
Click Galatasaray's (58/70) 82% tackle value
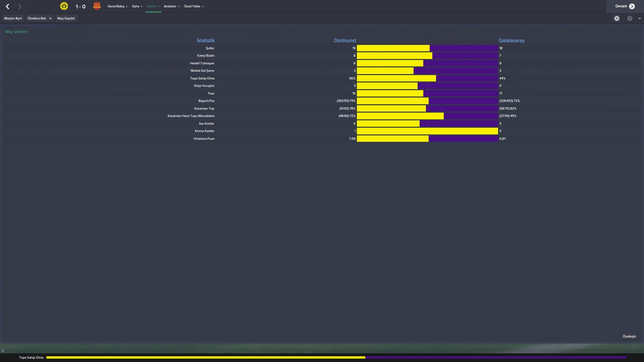click(508, 109)
